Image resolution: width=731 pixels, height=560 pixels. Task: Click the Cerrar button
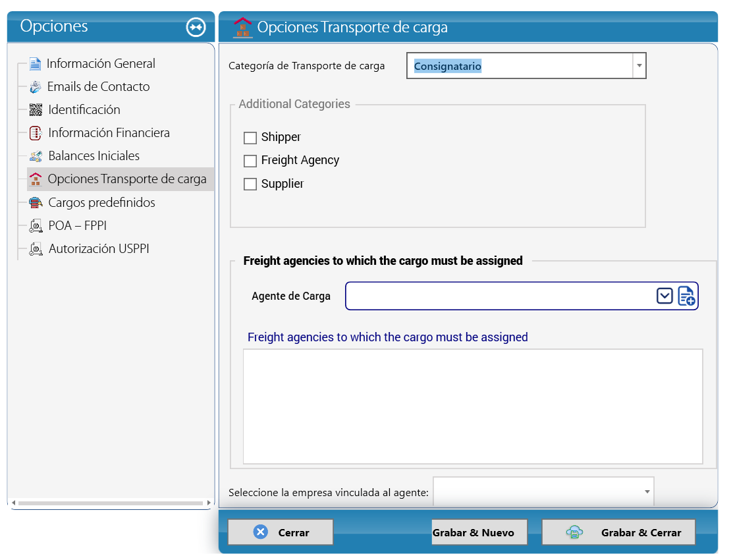(280, 532)
